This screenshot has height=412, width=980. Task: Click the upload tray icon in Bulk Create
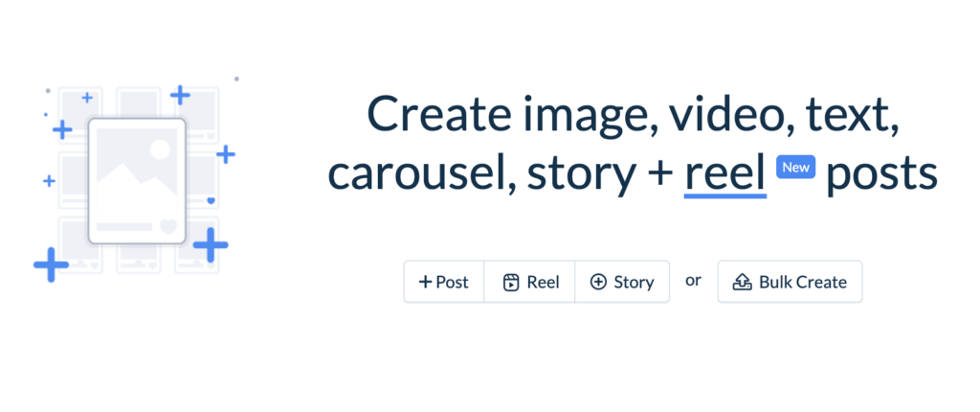click(x=742, y=282)
